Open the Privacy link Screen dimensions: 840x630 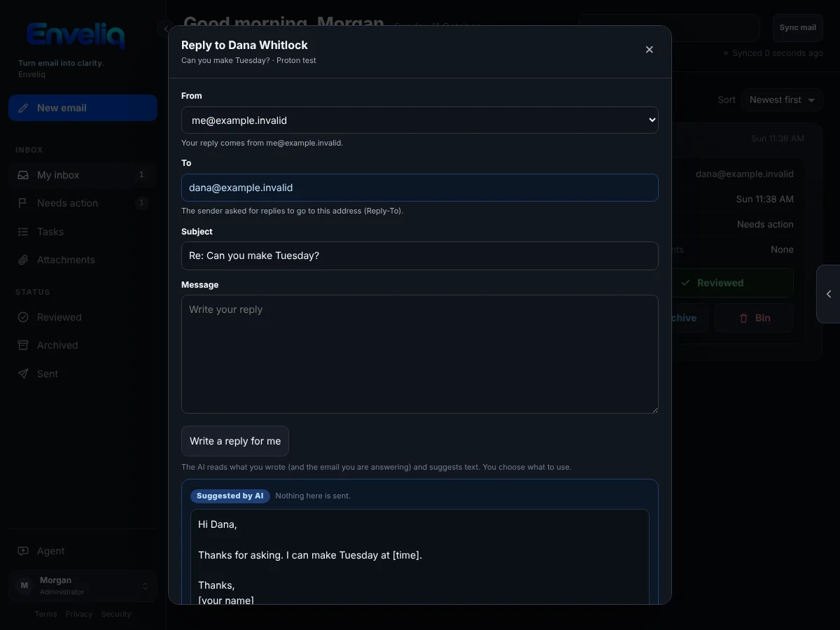click(x=79, y=614)
